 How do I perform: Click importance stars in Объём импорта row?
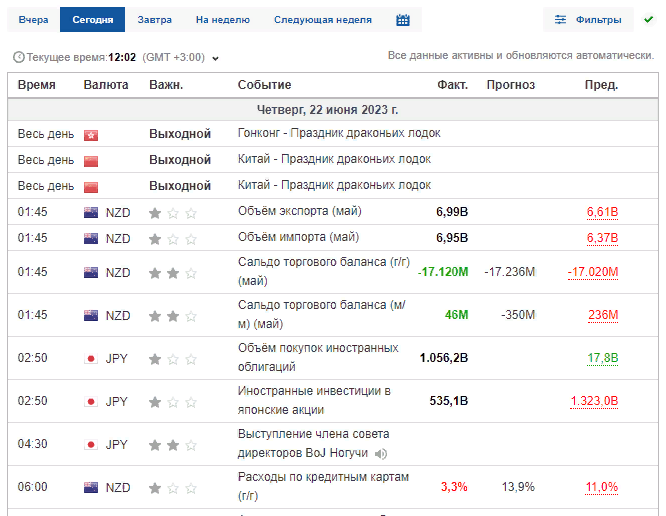click(x=172, y=239)
